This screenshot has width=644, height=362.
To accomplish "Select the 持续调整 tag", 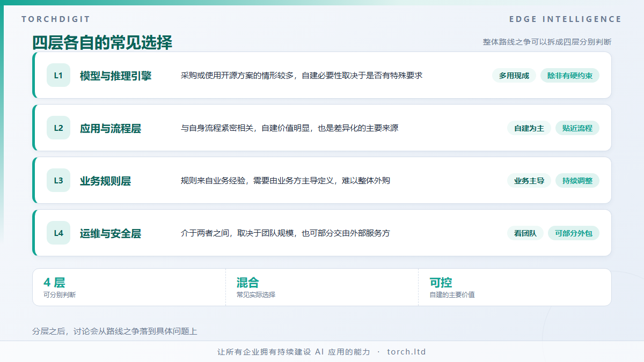I will click(577, 181).
